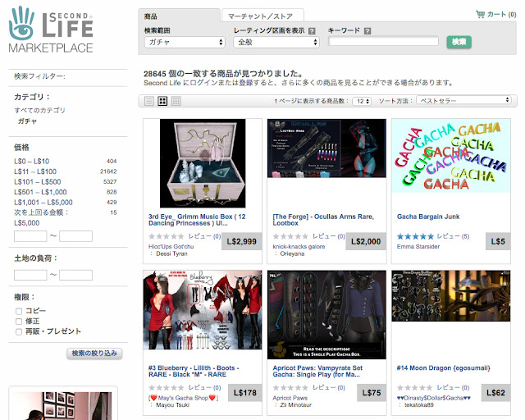
Task: Click the Second Life Marketplace logo
Action: pyautogui.click(x=51, y=30)
